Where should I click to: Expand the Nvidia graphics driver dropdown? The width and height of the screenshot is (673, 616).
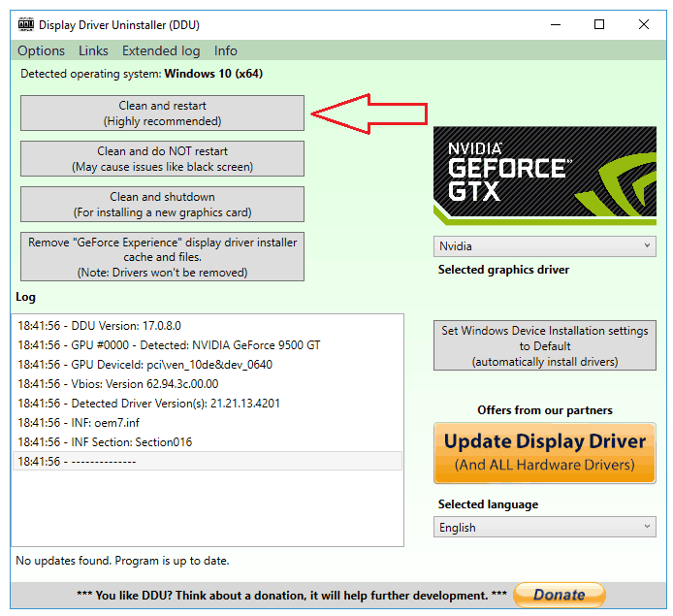(545, 246)
